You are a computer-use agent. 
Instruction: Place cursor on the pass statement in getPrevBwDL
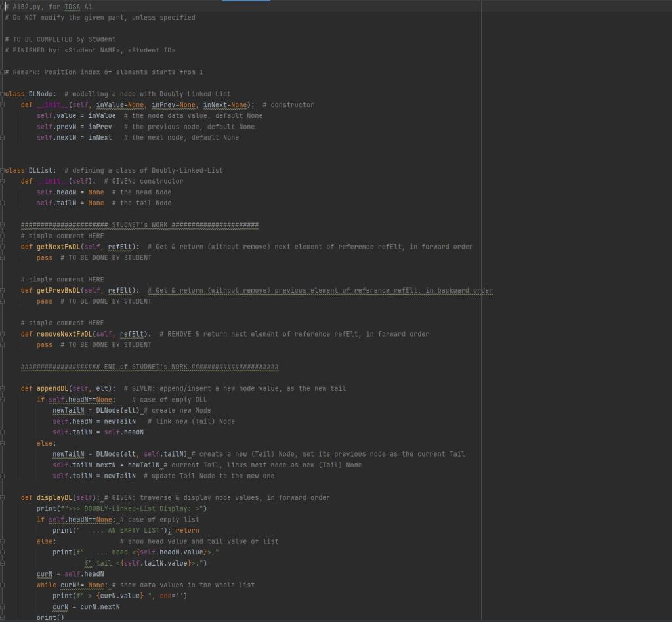point(44,301)
